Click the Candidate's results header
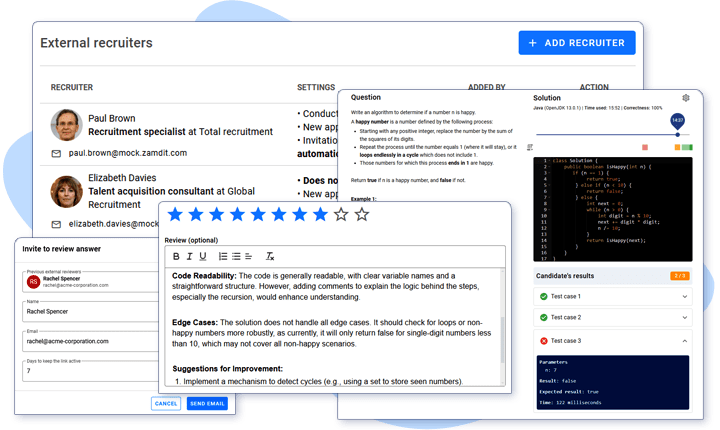 coord(613,276)
